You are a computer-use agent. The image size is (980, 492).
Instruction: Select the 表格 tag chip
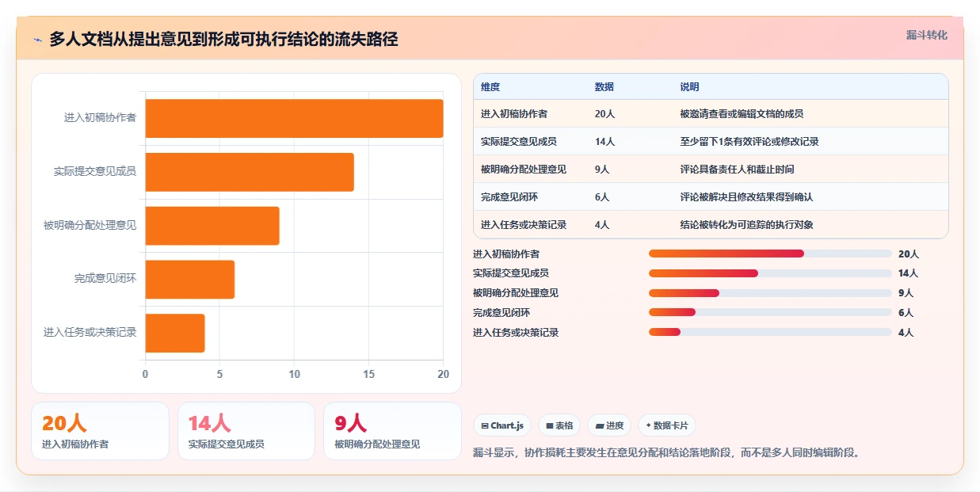tap(559, 425)
